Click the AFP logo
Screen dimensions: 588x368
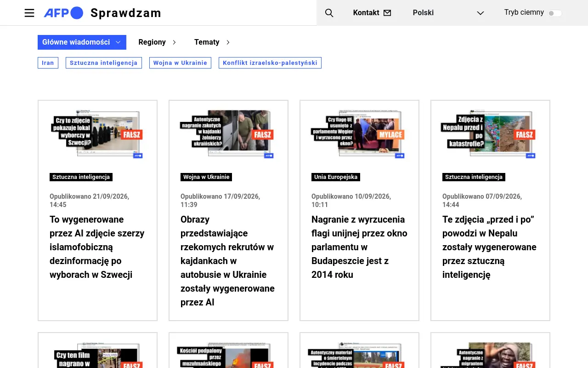[x=63, y=13]
